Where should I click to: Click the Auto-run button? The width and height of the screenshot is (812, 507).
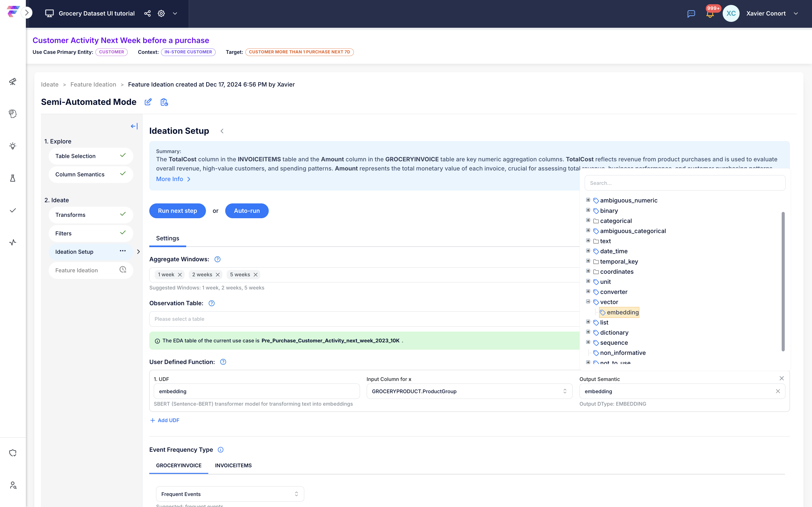(247, 210)
